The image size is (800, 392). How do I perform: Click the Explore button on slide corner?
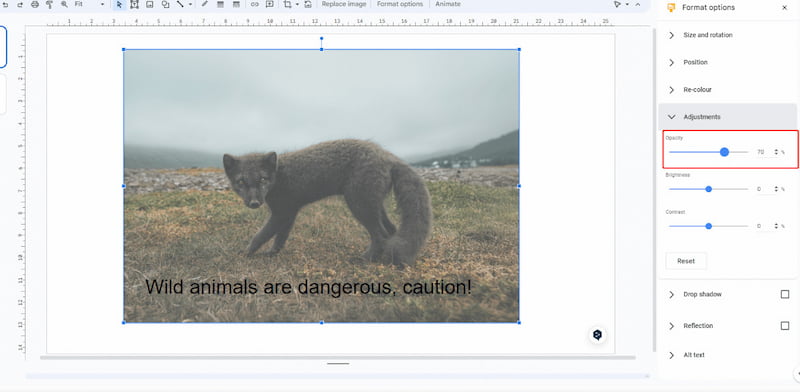pyautogui.click(x=597, y=335)
